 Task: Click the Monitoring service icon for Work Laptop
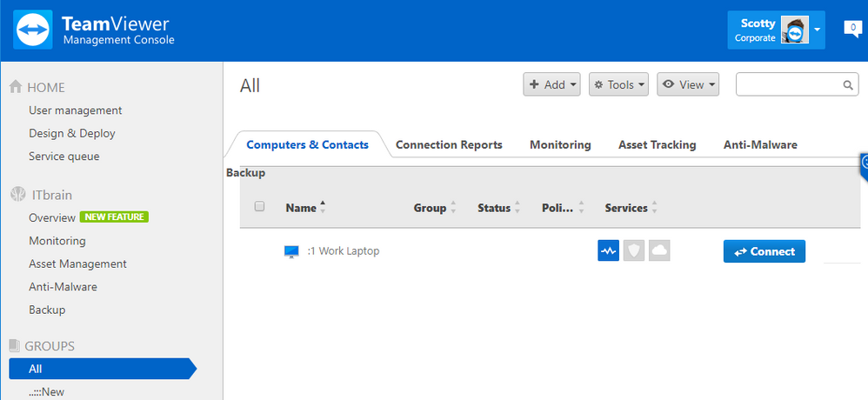pyautogui.click(x=608, y=250)
